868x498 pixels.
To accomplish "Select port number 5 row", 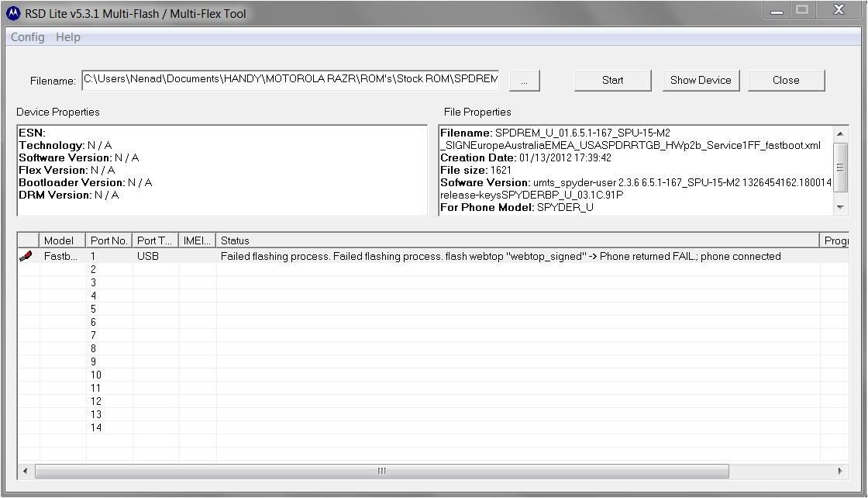I will (x=433, y=309).
